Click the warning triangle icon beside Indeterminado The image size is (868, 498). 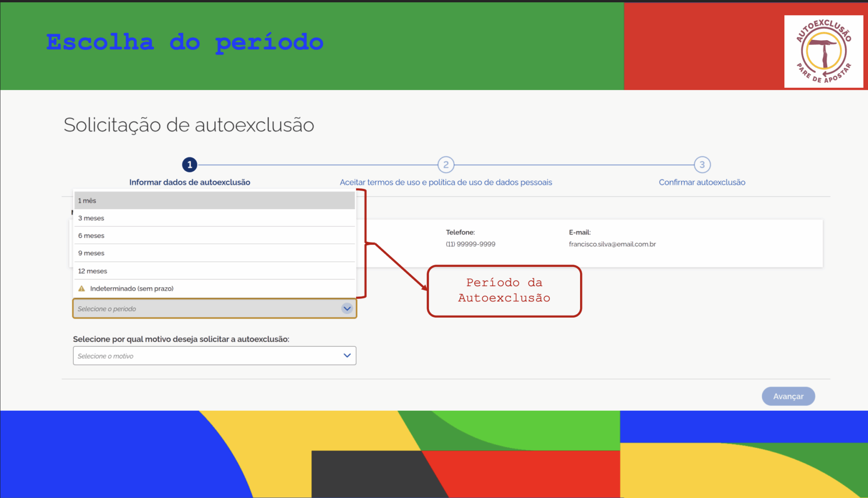82,288
